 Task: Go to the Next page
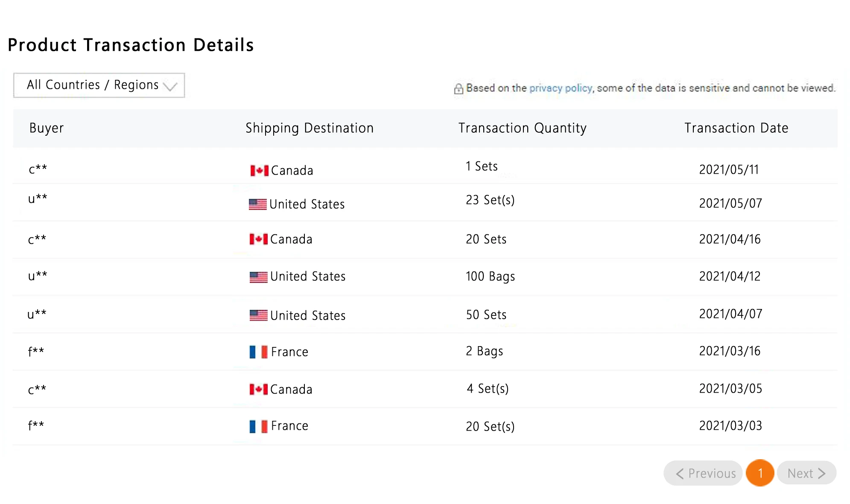806,473
